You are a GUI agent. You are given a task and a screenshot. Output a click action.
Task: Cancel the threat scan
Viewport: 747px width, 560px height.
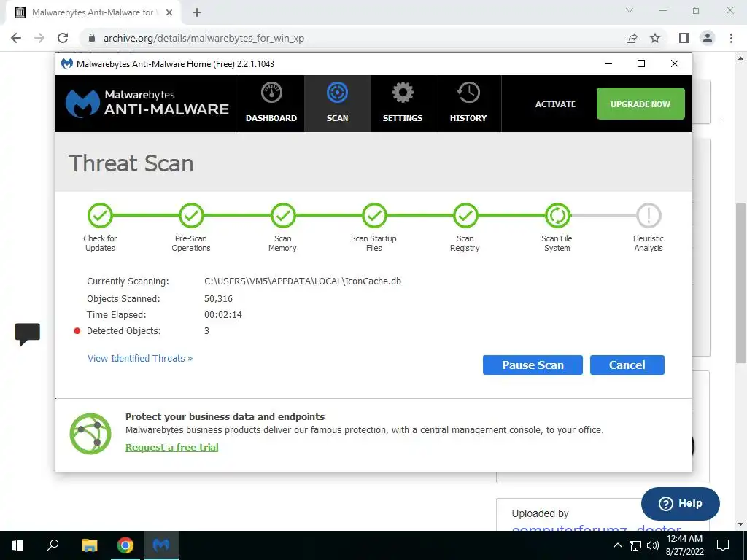[627, 365]
